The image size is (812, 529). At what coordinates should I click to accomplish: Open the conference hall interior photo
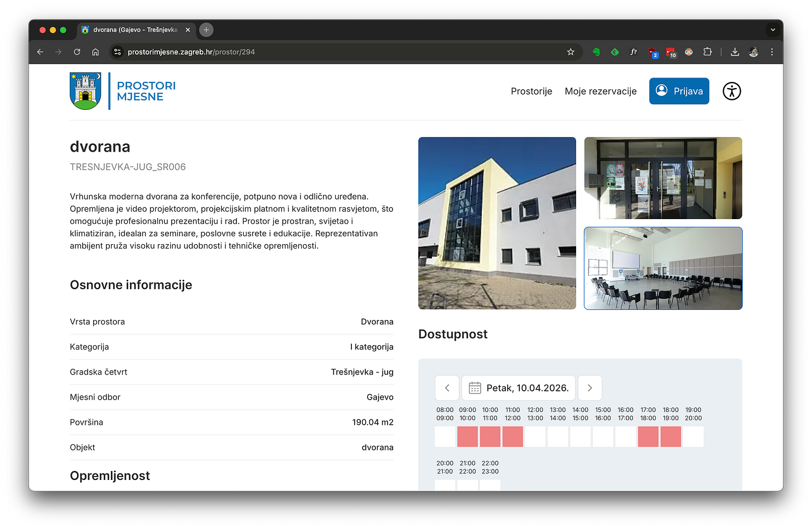663,268
